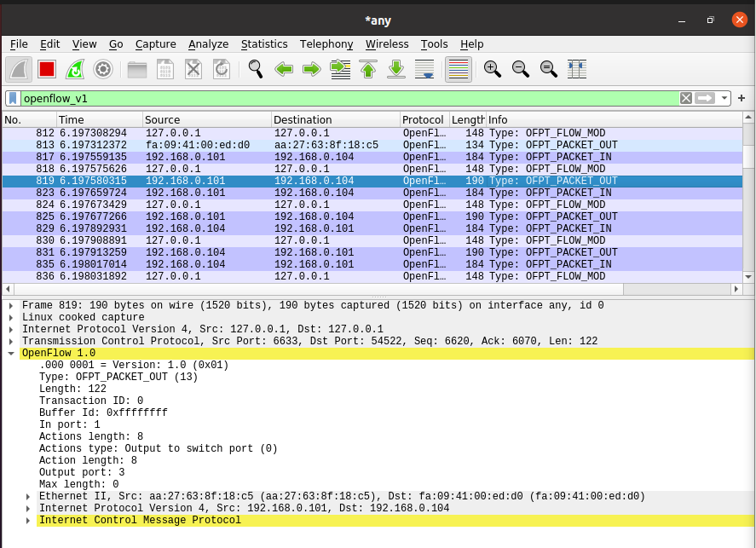Open display filter bookmark icon

tap(13, 98)
